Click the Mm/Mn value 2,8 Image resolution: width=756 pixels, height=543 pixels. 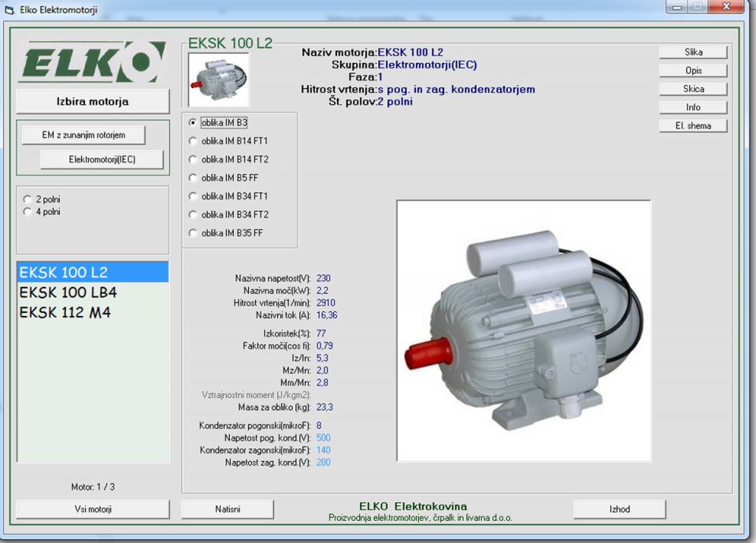click(322, 383)
